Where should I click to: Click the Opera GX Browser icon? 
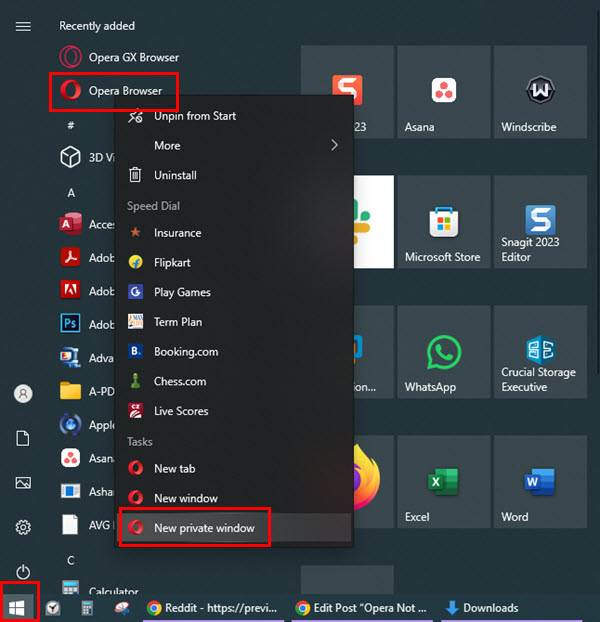coord(71,57)
